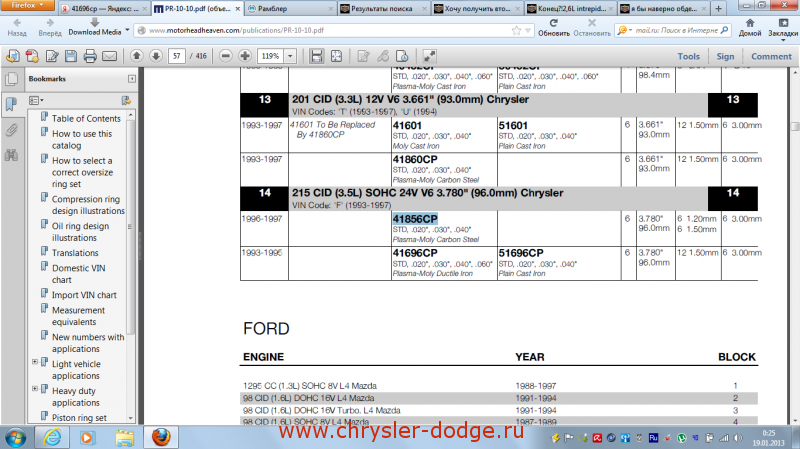Reload the page with Обновить

click(x=554, y=27)
